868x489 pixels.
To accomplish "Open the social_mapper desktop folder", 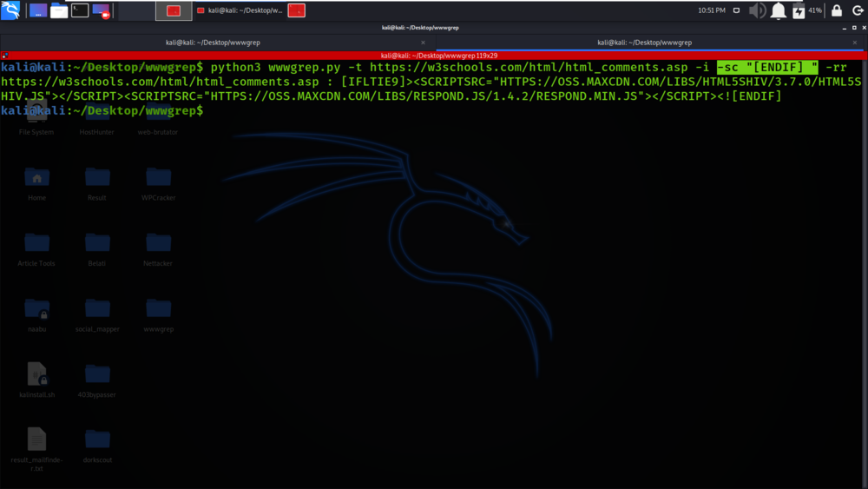I will pyautogui.click(x=97, y=315).
